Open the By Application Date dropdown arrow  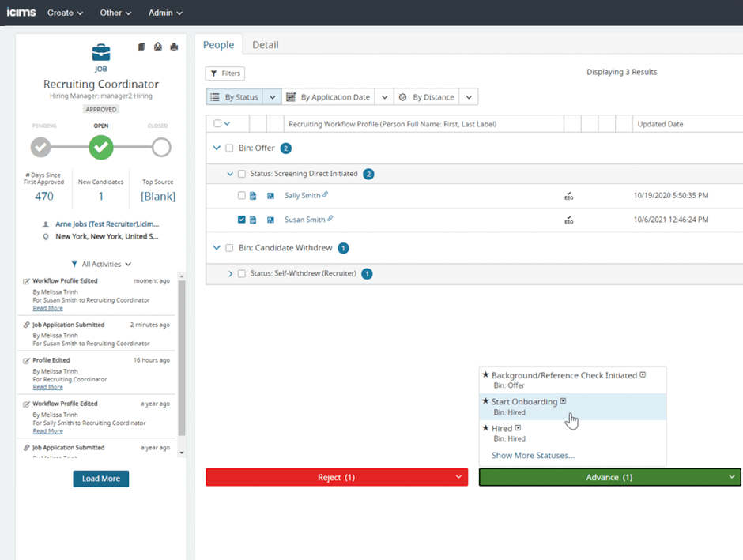pos(384,97)
